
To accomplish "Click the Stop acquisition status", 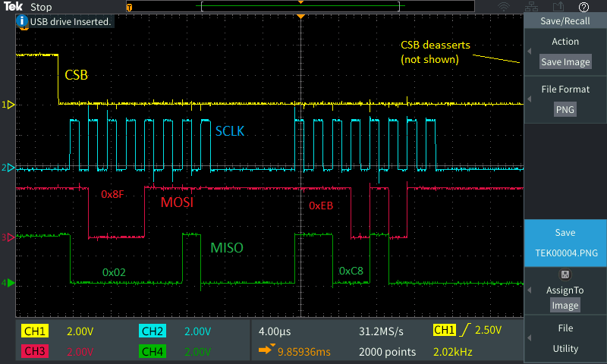I will [41, 7].
